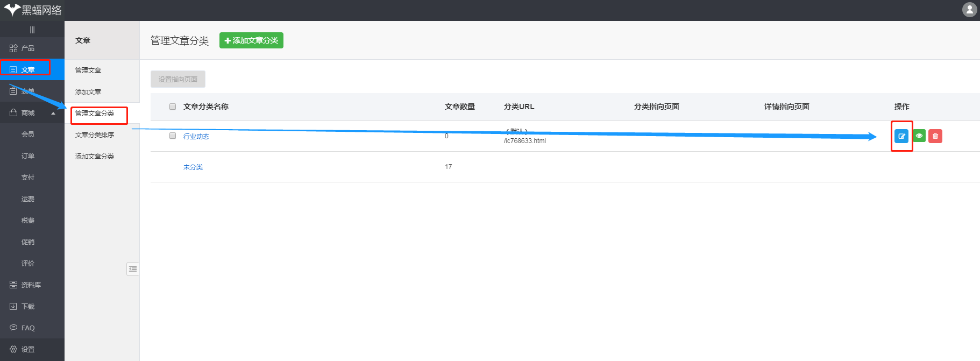The width and height of the screenshot is (980, 361).
Task: Open 设置 at bottom of sidebar
Action: point(27,350)
